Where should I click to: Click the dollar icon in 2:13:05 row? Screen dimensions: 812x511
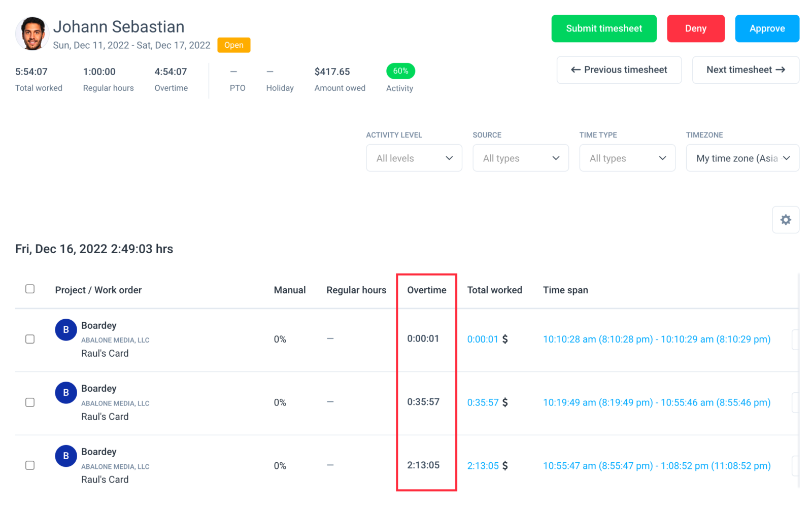(x=505, y=466)
